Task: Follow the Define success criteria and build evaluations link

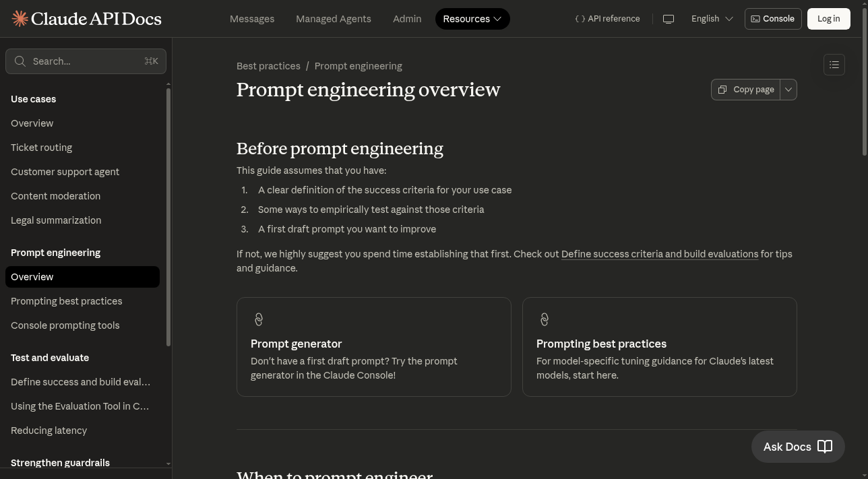Action: pos(660,254)
